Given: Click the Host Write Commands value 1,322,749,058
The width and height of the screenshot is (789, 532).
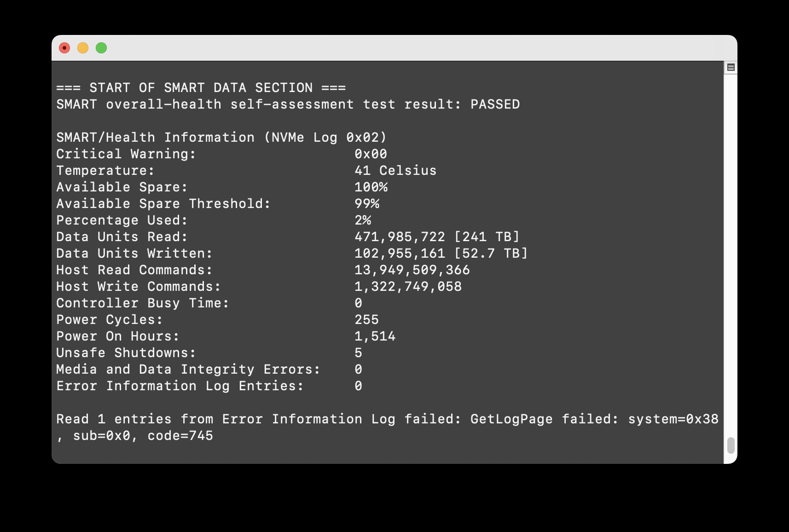Looking at the screenshot, I should coord(408,287).
